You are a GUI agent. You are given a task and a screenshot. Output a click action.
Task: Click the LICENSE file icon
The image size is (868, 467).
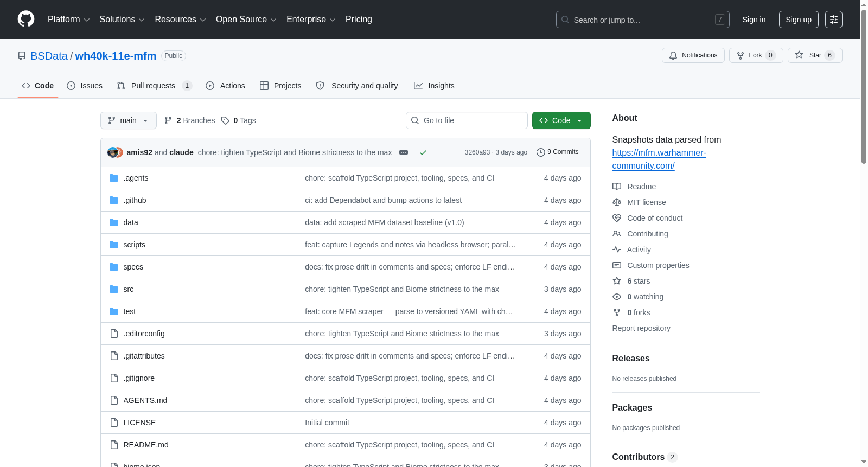tap(114, 423)
